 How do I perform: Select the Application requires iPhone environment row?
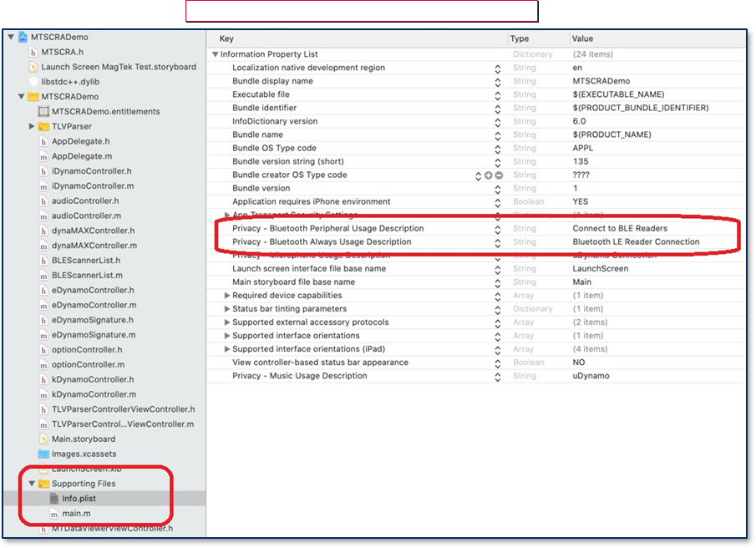[x=476, y=202]
